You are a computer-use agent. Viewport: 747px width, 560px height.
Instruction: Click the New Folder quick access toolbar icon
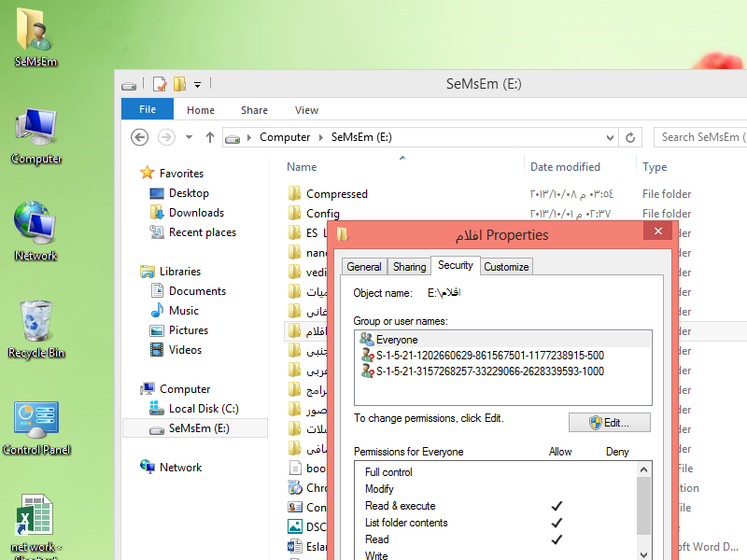(179, 84)
